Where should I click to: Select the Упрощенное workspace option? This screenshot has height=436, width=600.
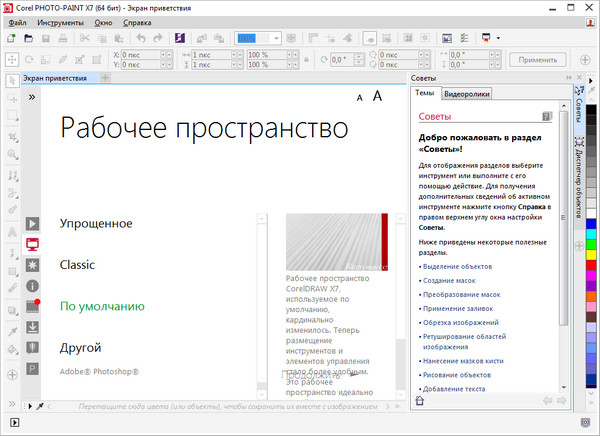(96, 223)
